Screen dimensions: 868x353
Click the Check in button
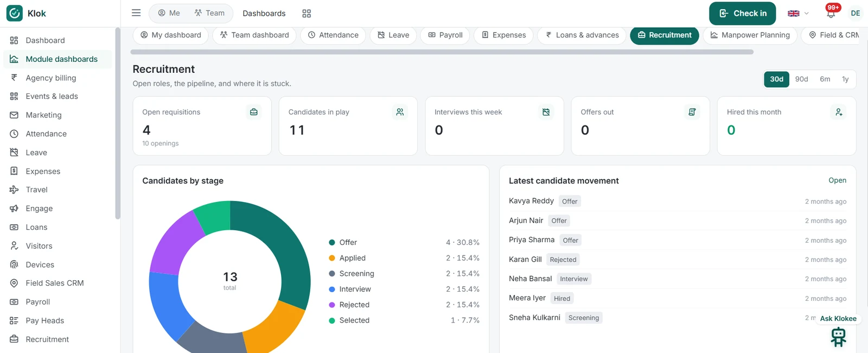coord(742,13)
